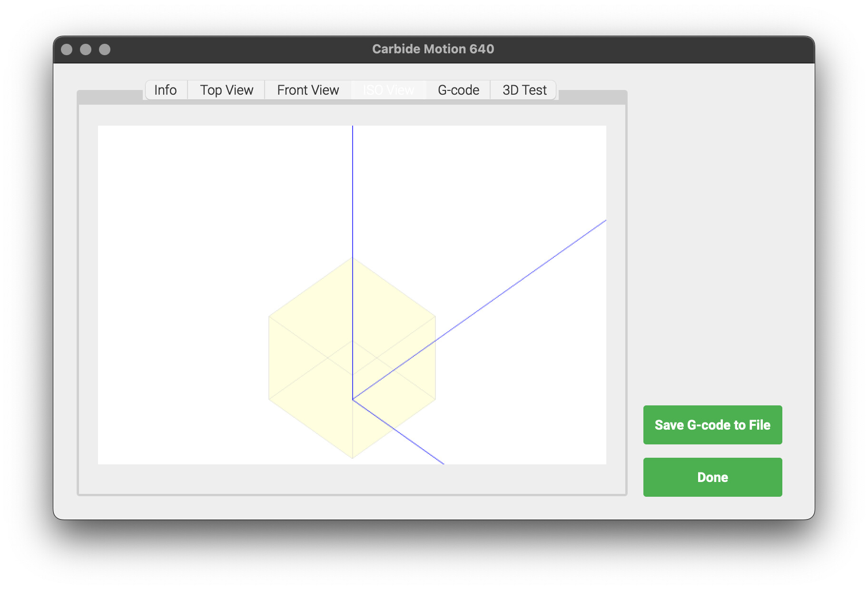Open the Top View tab
This screenshot has height=590, width=868.
[x=227, y=90]
